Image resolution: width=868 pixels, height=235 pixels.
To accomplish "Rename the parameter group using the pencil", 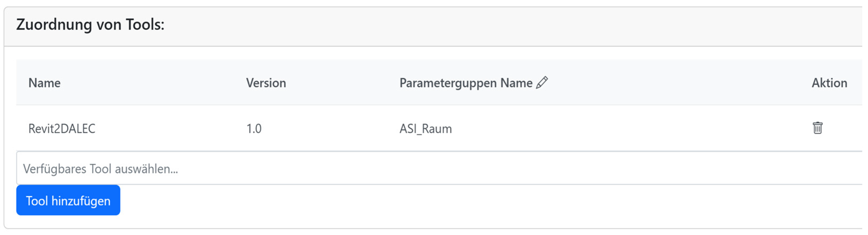I will point(542,83).
